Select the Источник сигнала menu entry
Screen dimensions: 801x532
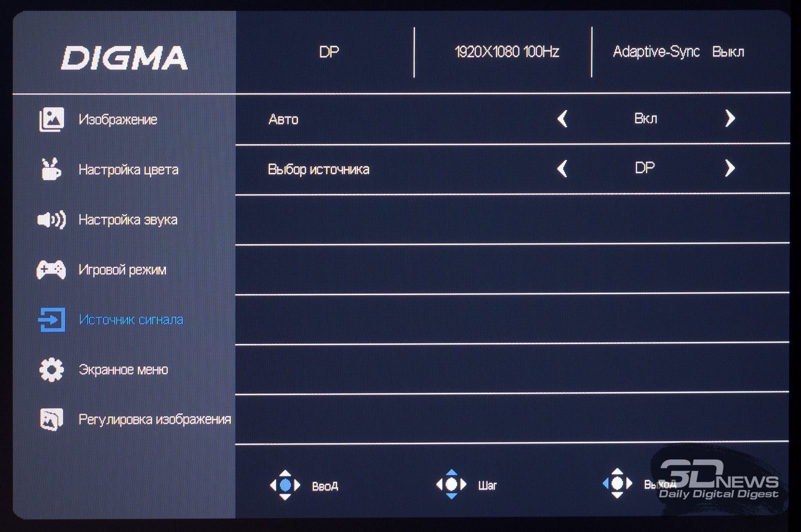click(x=131, y=319)
